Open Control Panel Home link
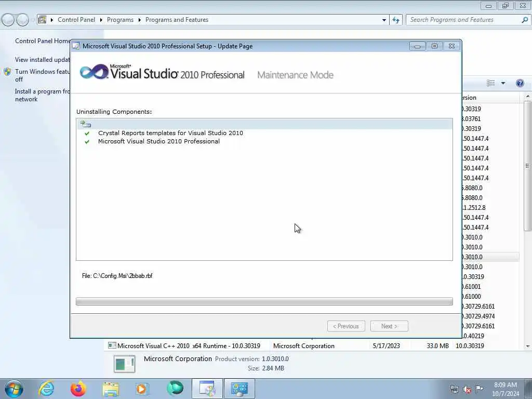 point(43,41)
